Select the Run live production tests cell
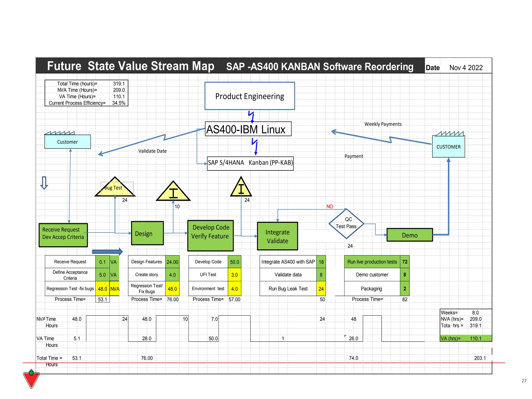This screenshot has width=532, height=399. click(372, 262)
